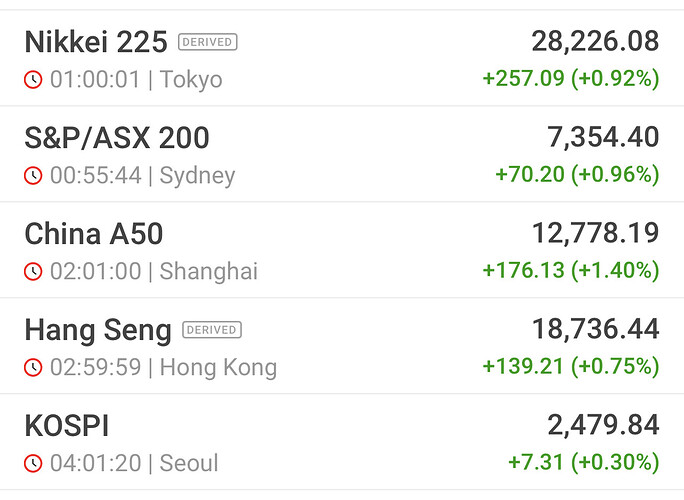Screen dimensions: 684x500
Task: Click the DERIVED badge next to Nikkei 225
Action: (208, 42)
